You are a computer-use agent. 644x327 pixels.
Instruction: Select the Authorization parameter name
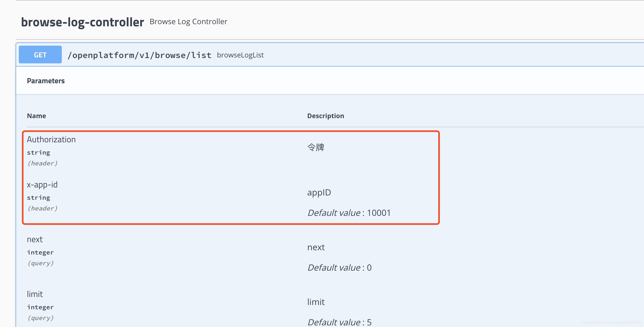coord(51,140)
